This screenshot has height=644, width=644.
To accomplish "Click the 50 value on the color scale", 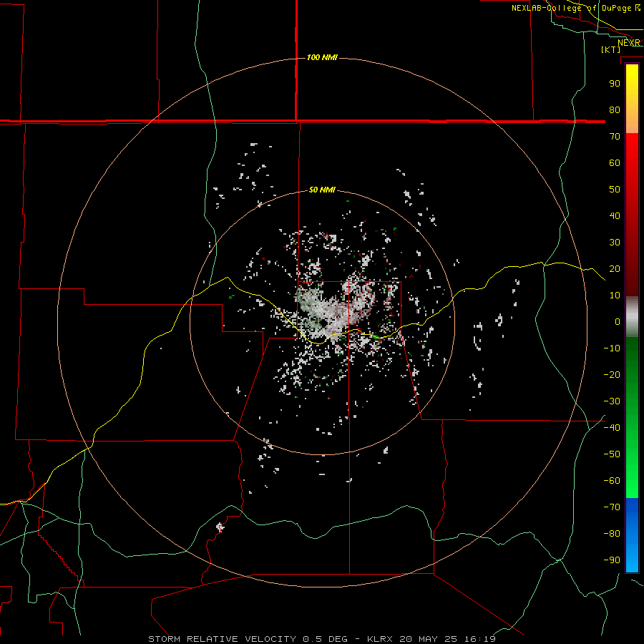I will pos(615,190).
